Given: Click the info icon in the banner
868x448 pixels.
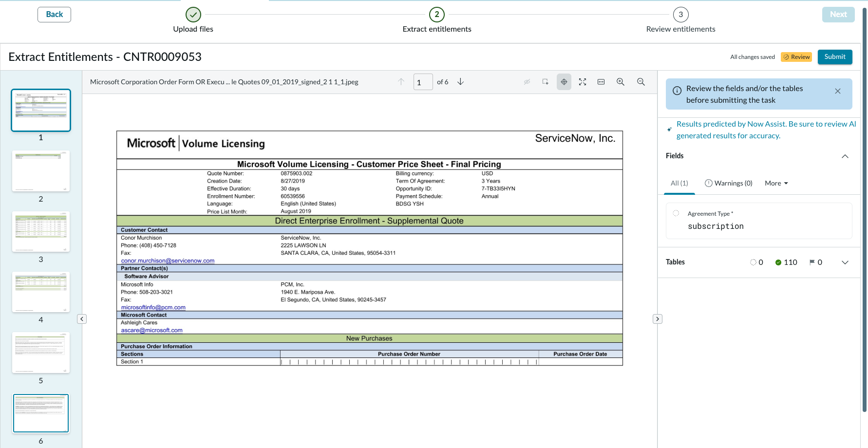Looking at the screenshot, I should (x=677, y=91).
